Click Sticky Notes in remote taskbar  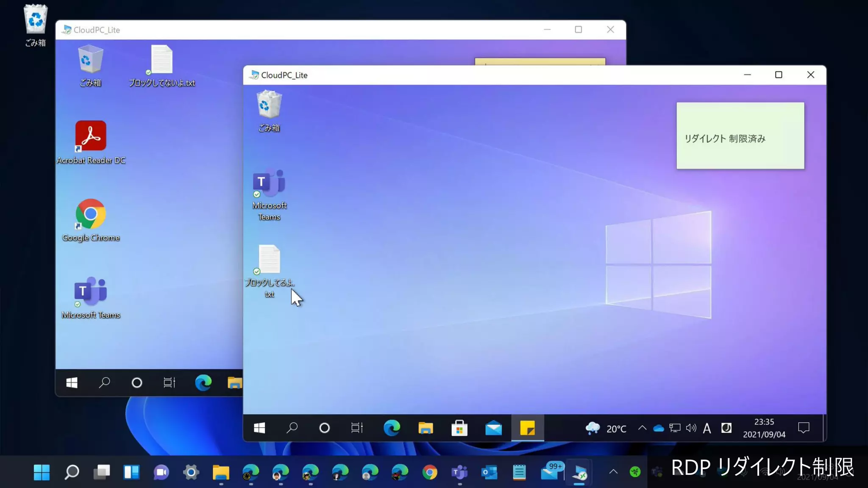click(x=527, y=428)
